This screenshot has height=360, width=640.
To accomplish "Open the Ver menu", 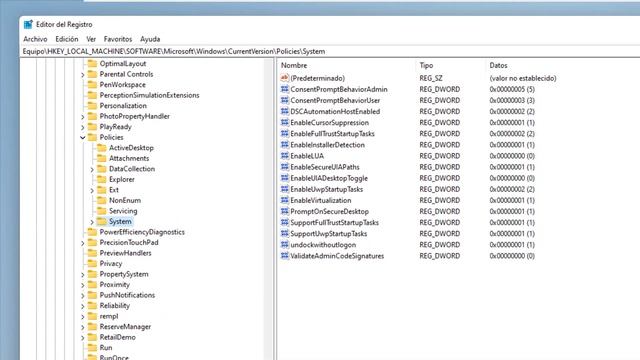I will [91, 39].
